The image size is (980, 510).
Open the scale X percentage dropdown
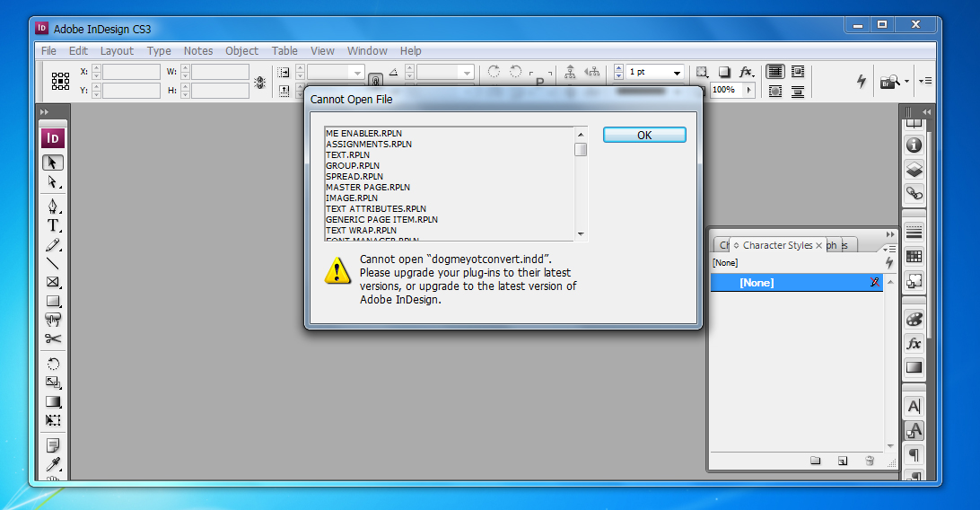pos(357,73)
